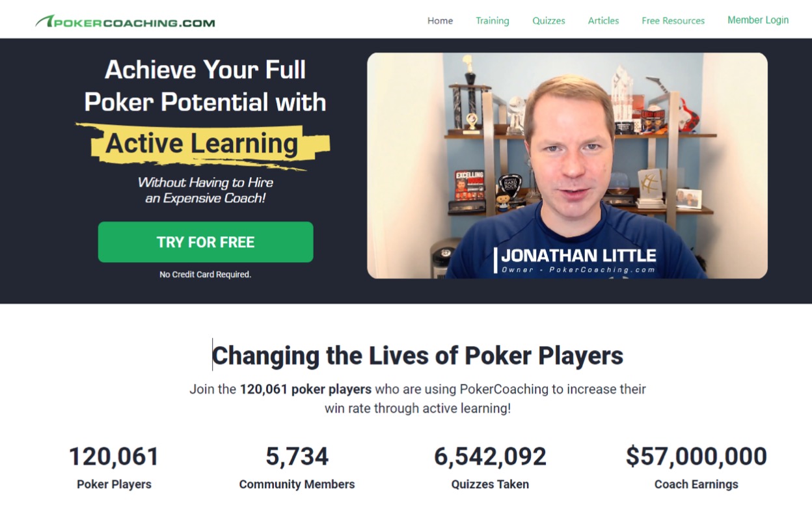812x531 pixels.
Task: Open the Training menu item
Action: pos(492,21)
